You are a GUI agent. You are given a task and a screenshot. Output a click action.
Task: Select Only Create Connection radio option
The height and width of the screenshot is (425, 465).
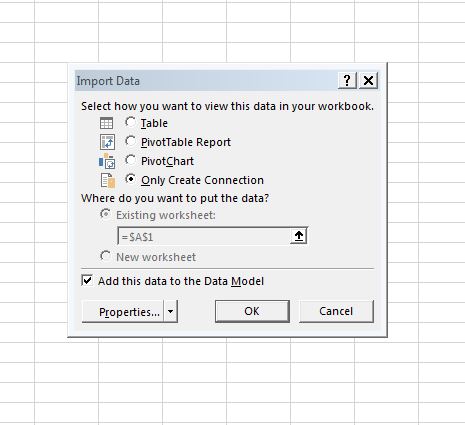point(130,179)
